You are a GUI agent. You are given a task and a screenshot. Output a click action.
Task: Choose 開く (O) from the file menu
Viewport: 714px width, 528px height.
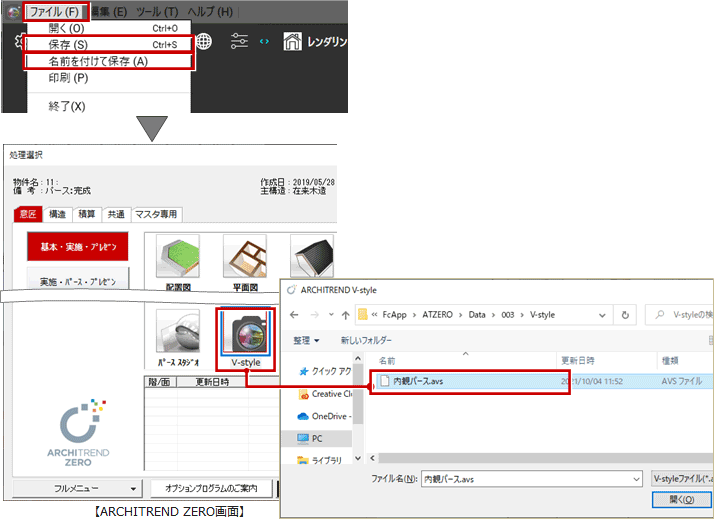click(x=109, y=28)
